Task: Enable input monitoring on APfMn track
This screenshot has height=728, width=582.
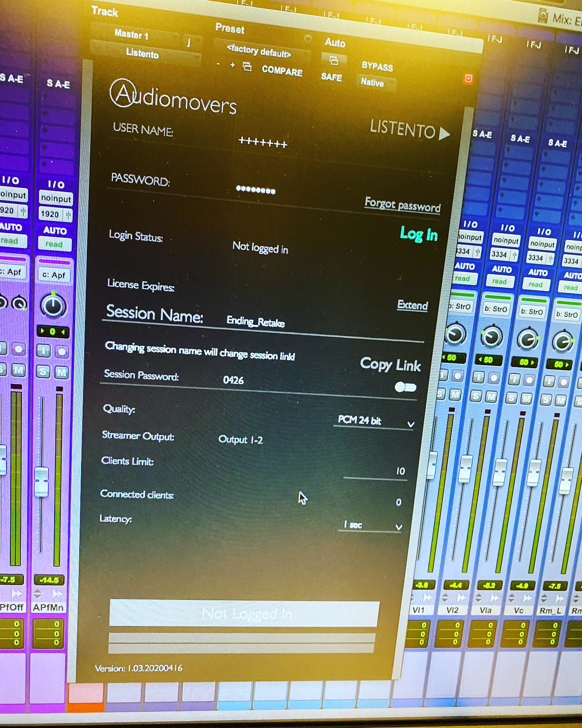Action: click(43, 351)
